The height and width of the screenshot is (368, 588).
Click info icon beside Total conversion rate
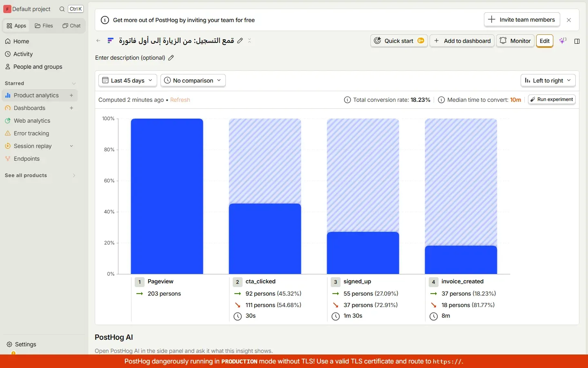(x=347, y=100)
